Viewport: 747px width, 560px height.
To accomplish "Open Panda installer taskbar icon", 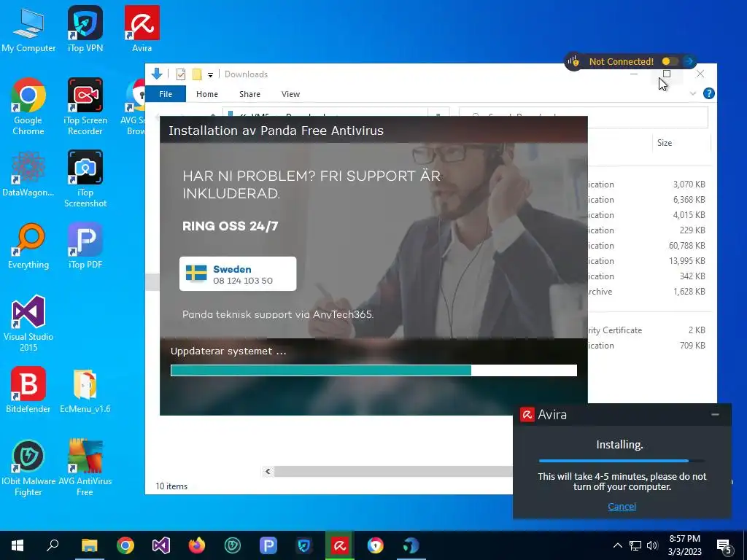I will (411, 545).
